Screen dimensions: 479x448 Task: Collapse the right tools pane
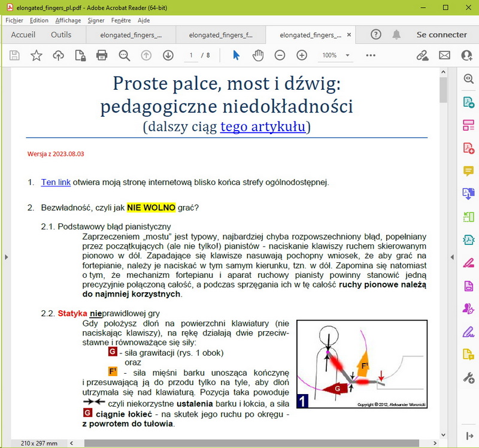coord(468,435)
